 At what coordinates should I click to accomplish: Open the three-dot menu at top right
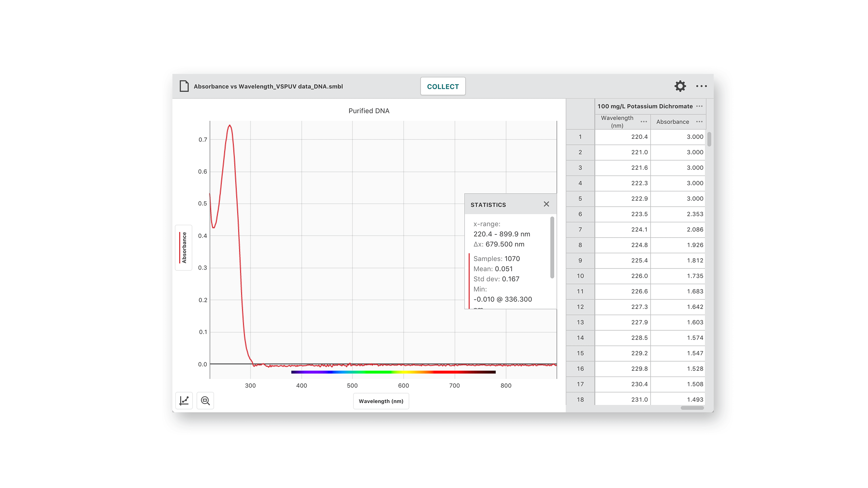(701, 86)
